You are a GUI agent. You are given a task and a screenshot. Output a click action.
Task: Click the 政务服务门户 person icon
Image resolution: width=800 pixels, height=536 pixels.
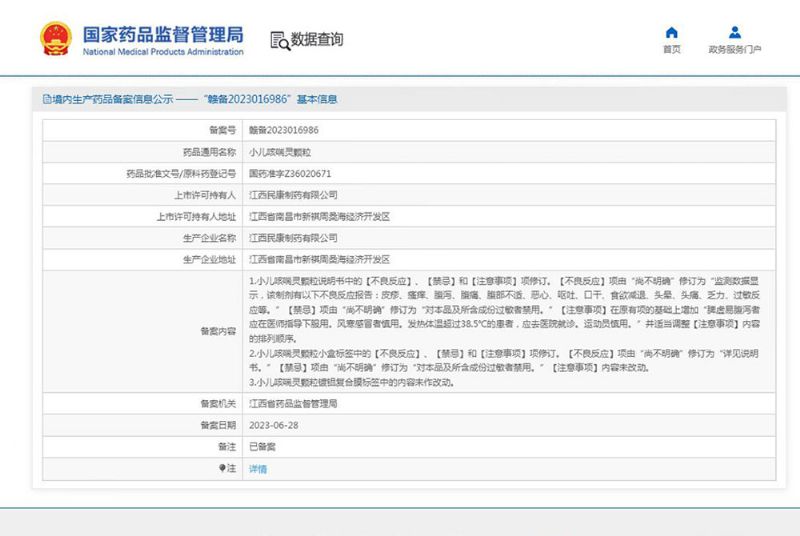click(x=735, y=32)
